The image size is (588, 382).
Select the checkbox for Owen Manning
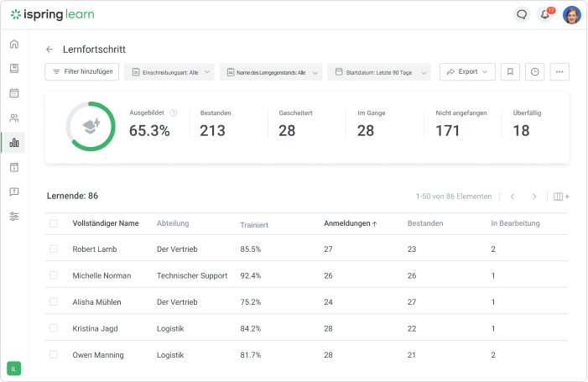tap(54, 354)
